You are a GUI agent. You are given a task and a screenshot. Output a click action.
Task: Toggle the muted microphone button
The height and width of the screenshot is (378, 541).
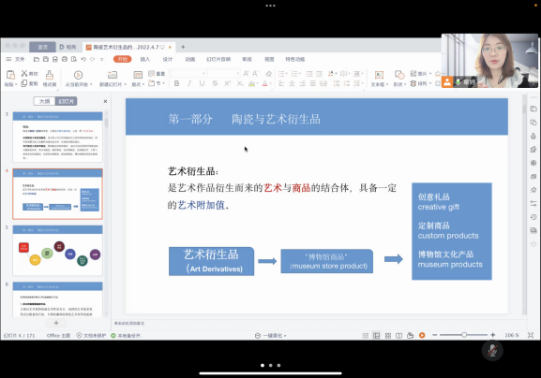tap(492, 350)
